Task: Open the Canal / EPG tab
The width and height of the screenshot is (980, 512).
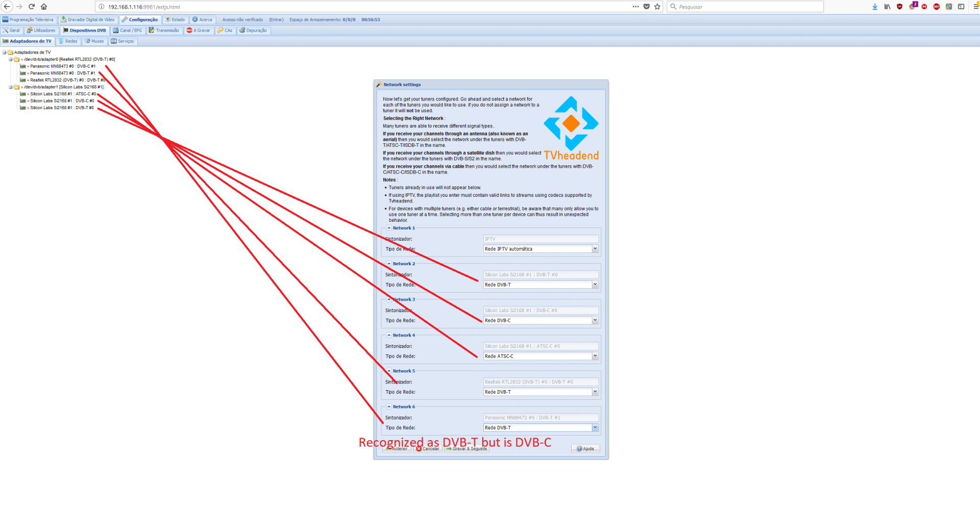Action: pyautogui.click(x=128, y=31)
